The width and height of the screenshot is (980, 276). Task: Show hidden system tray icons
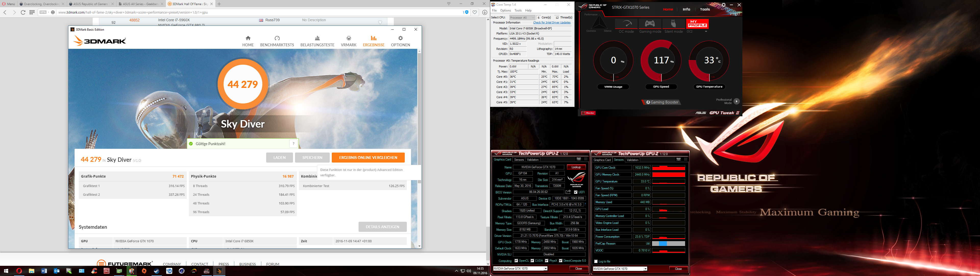click(x=456, y=271)
